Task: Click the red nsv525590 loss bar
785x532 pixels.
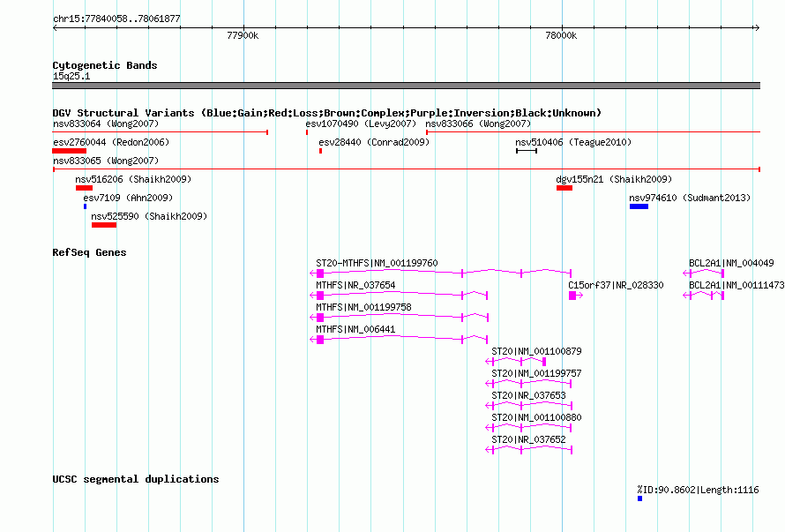Action: tap(104, 225)
